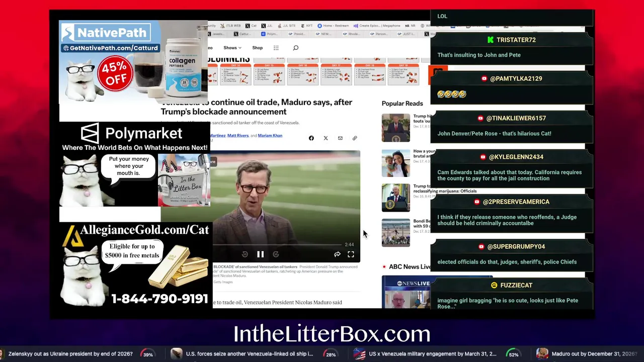Screen dimensions: 644x362
Task: Click @TINAKLIEWER6157 chat username
Action: (x=516, y=118)
